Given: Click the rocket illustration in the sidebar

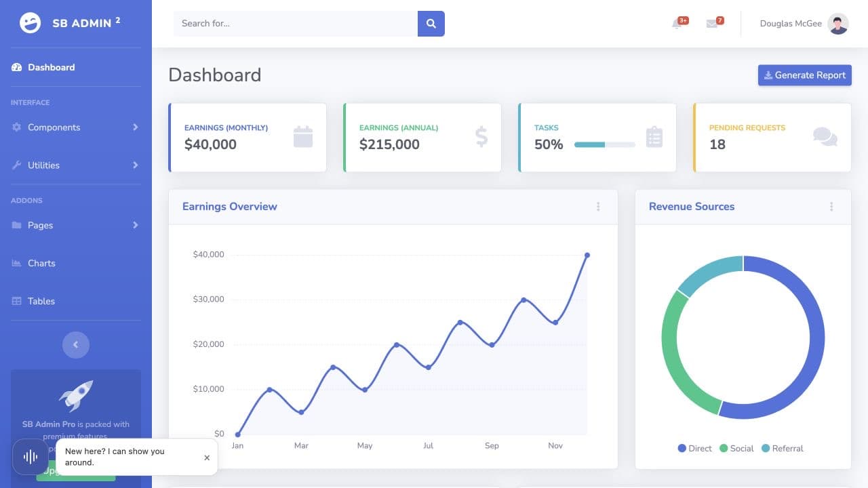Looking at the screenshot, I should click(76, 396).
